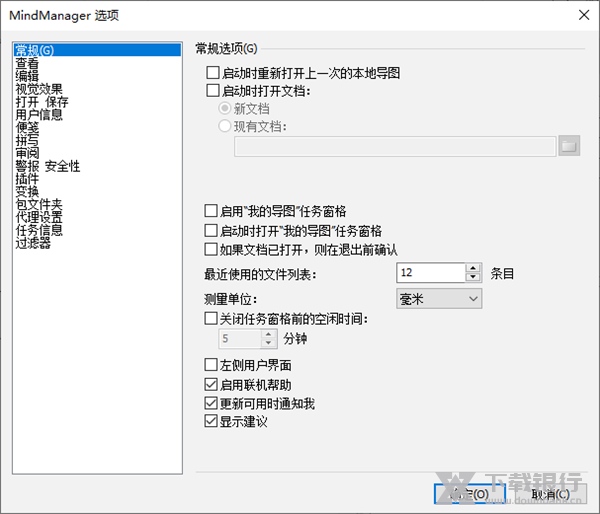Image resolution: width=600 pixels, height=514 pixels.
Task: Toggle 启动时打开"我的导图"任务窗格 checkbox
Action: [211, 230]
